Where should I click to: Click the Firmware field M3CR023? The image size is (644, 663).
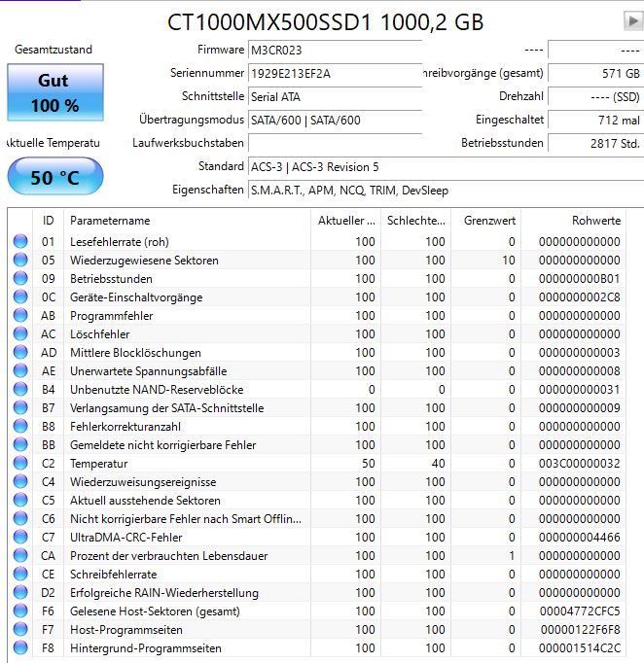pyautogui.click(x=335, y=50)
